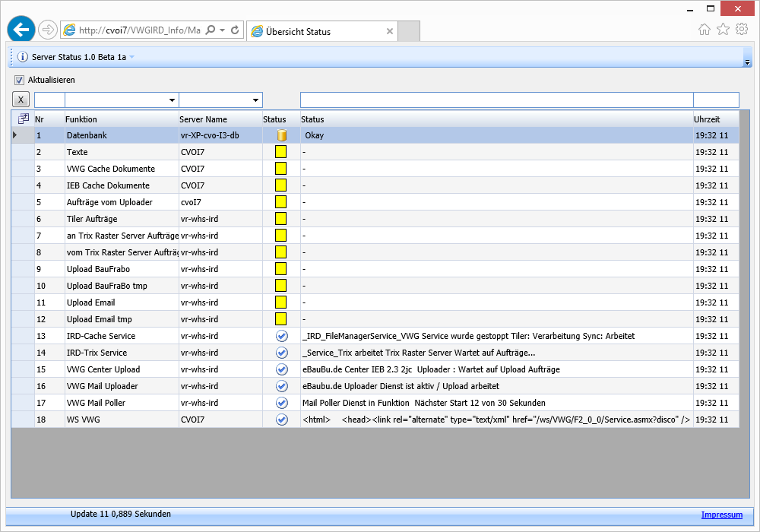Click the Server Status 1.0 Beta 1a menu

point(79,57)
